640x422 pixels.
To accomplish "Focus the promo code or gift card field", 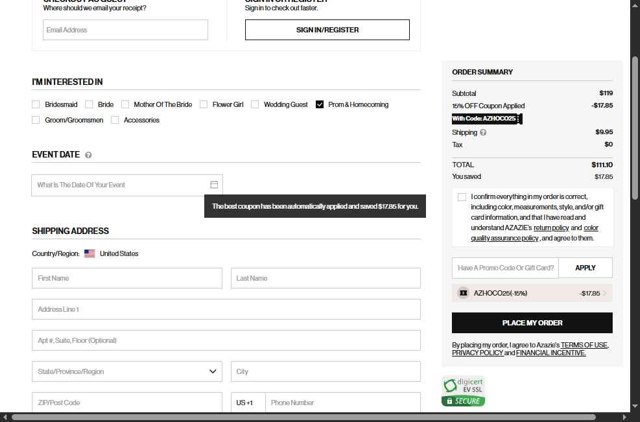I will point(505,268).
